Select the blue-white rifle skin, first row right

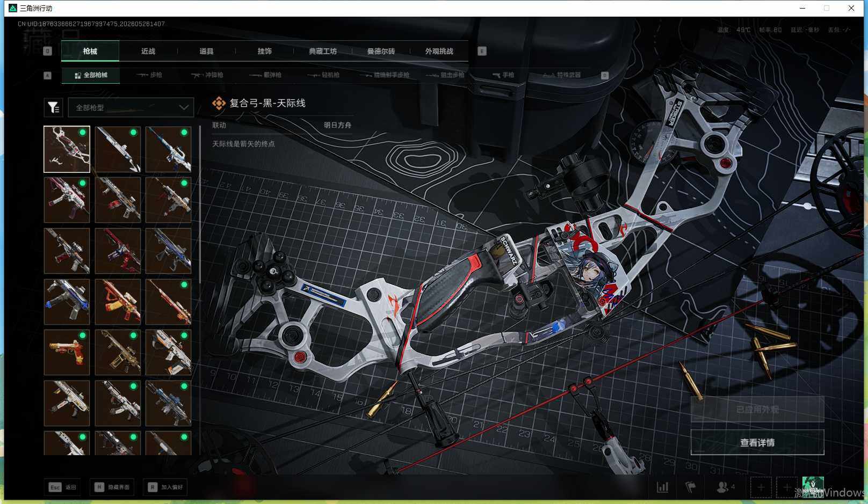click(168, 149)
